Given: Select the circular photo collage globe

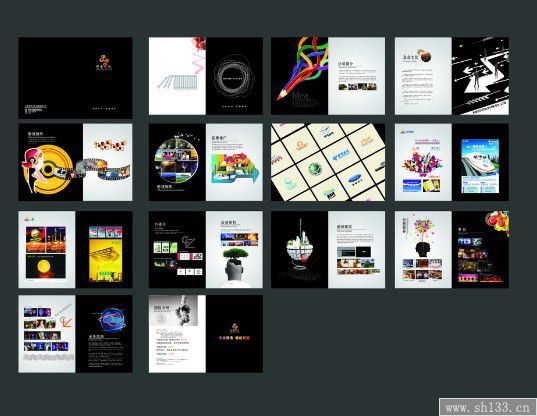Looking at the screenshot, I should [176, 160].
